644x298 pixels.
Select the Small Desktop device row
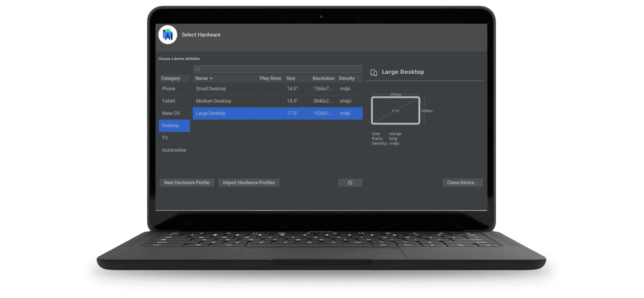point(211,89)
